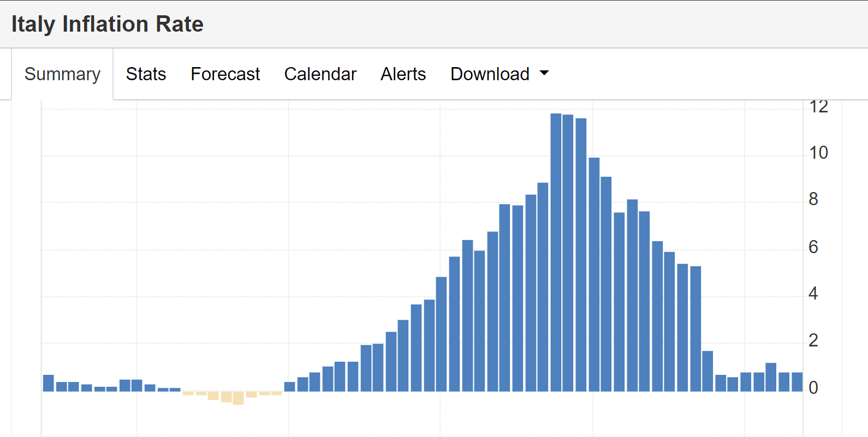This screenshot has height=437, width=868.
Task: Click the caret arrow beside Download
Action: coord(544,73)
